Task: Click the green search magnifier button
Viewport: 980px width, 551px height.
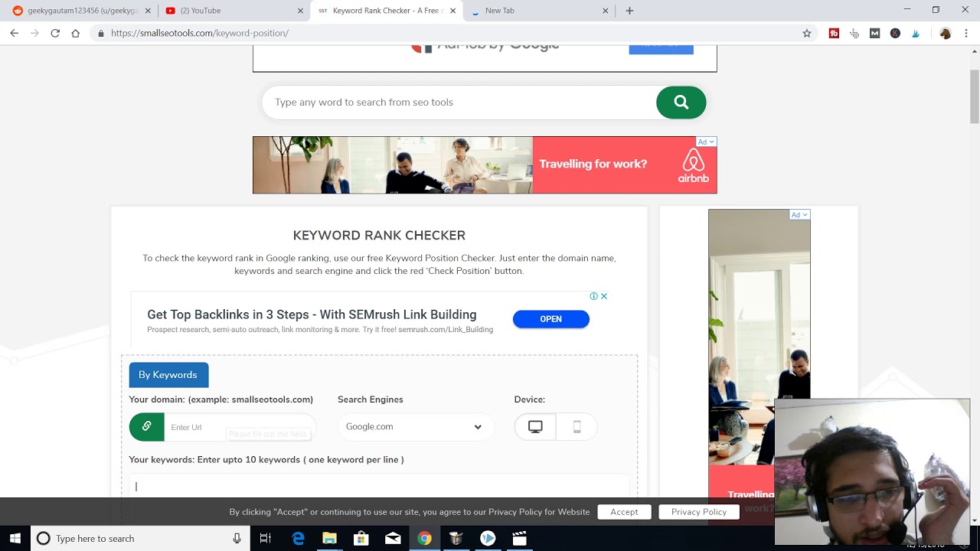Action: [681, 103]
